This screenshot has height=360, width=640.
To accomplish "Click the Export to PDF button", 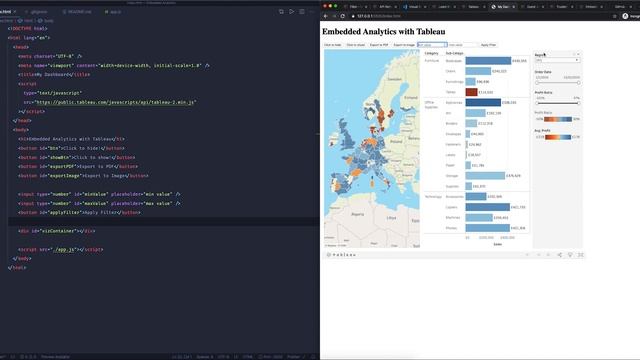I will coord(379,45).
